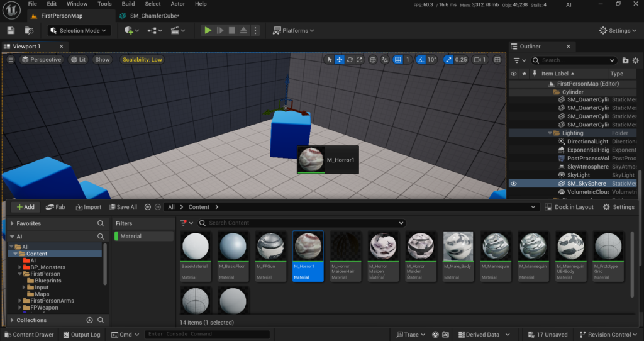Open the quick add content toolbar icon
The height and width of the screenshot is (341, 644).
[x=131, y=30]
